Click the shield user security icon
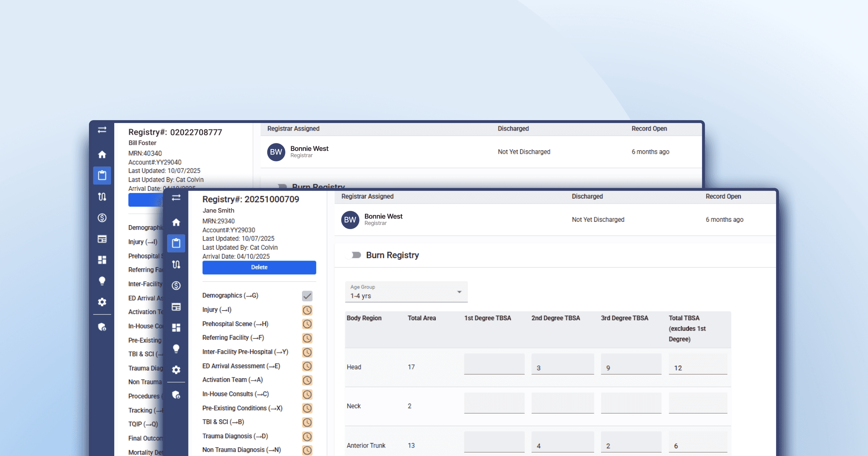 (176, 395)
